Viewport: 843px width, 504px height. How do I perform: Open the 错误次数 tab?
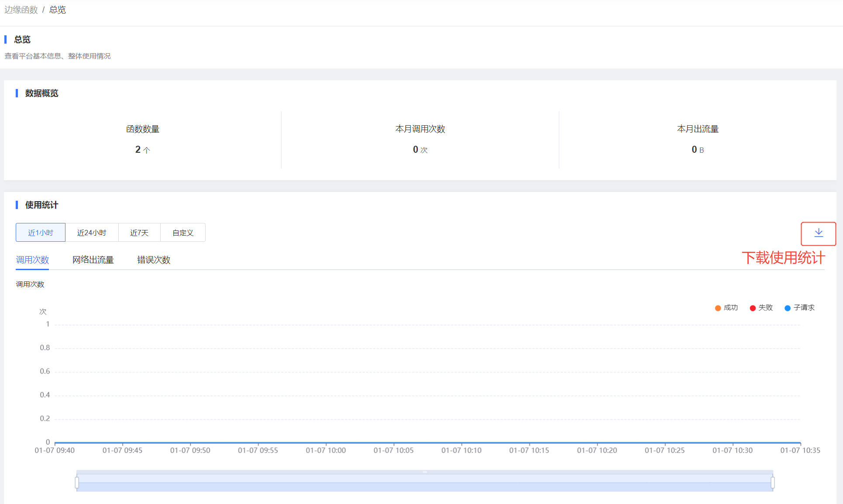(x=154, y=260)
